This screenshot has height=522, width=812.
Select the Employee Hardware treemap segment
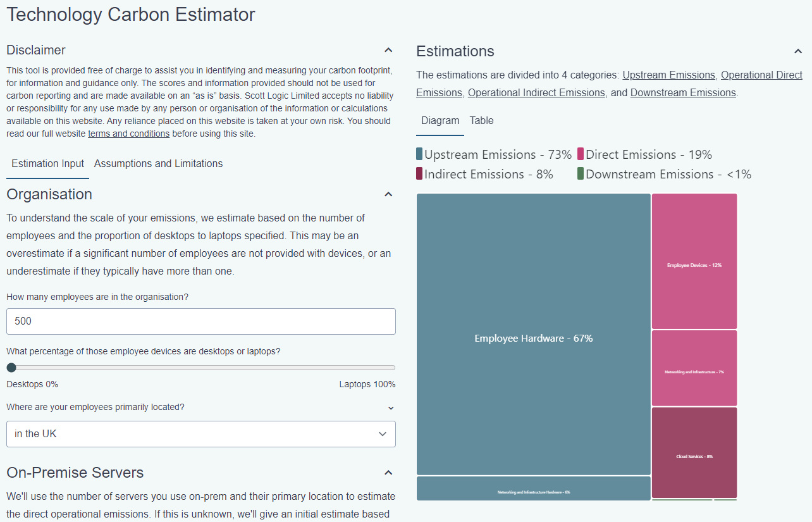(x=533, y=338)
